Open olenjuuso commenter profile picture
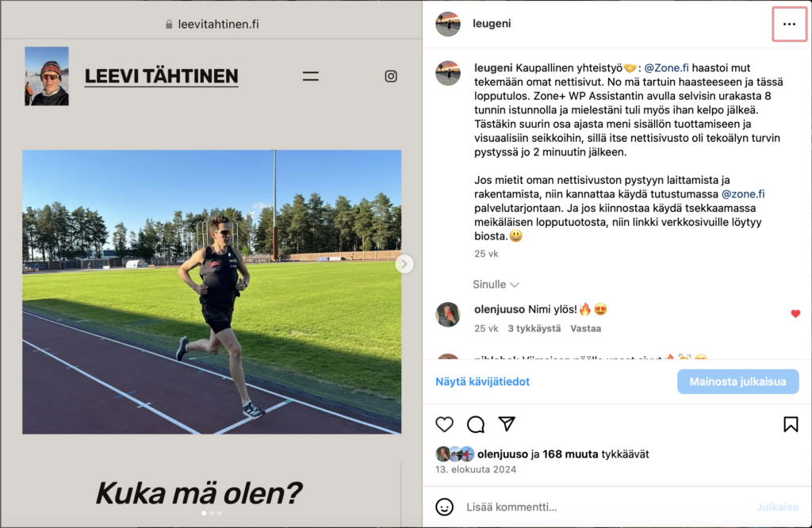Viewport: 812px width, 528px height. click(447, 314)
